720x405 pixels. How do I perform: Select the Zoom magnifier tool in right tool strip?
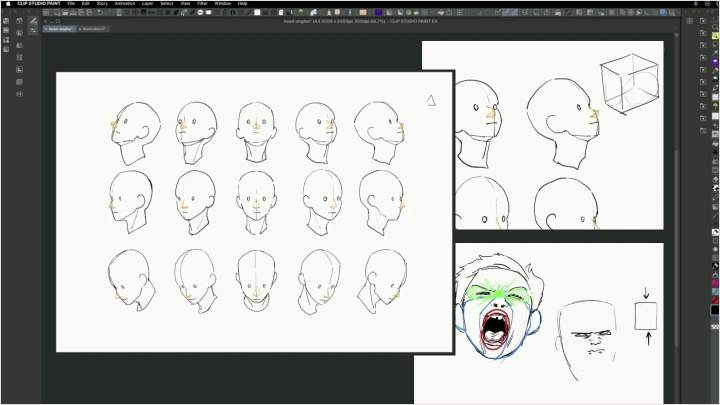[715, 27]
